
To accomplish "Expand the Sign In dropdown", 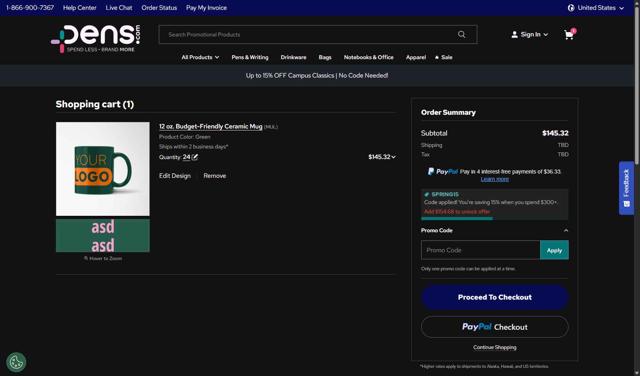I will click(x=530, y=35).
